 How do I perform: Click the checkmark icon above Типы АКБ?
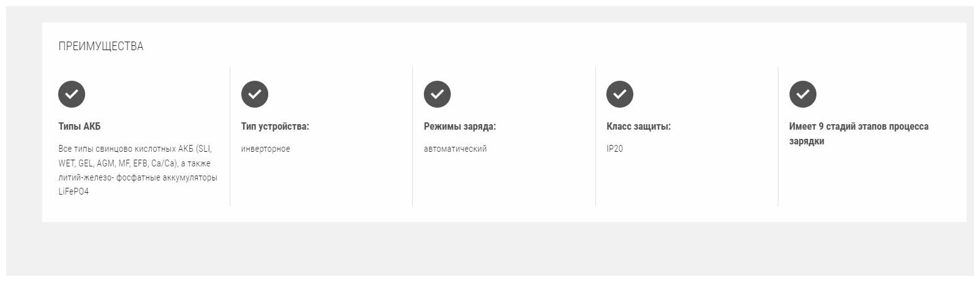72,94
